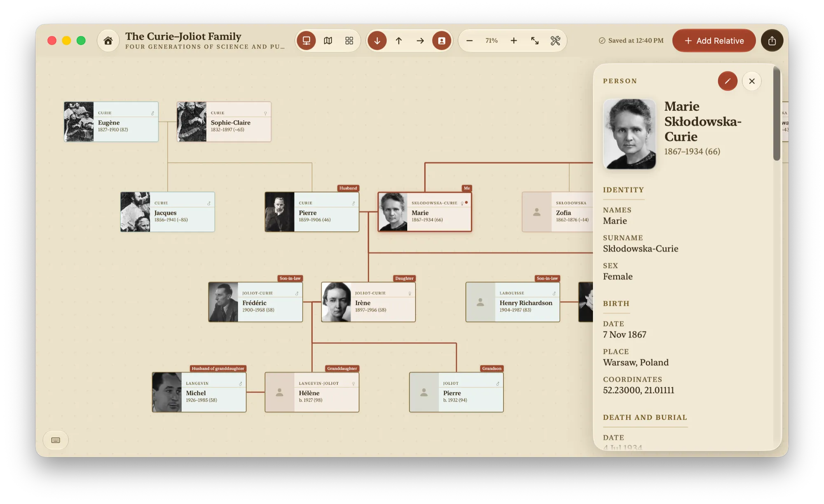
Task: Select Jacques Curie card
Action: coord(168,212)
